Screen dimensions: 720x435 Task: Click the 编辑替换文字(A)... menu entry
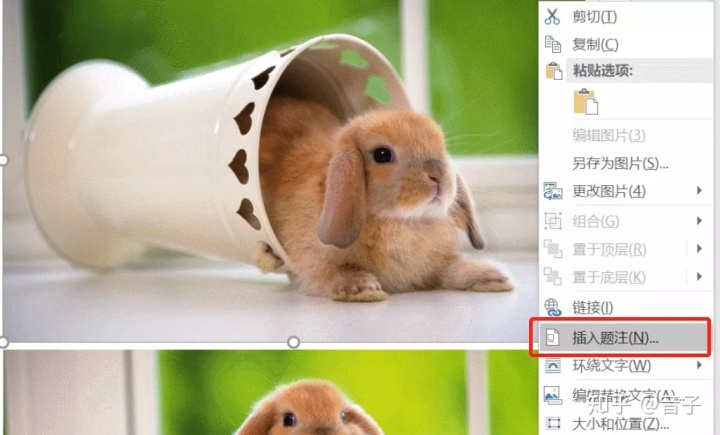pyautogui.click(x=626, y=395)
